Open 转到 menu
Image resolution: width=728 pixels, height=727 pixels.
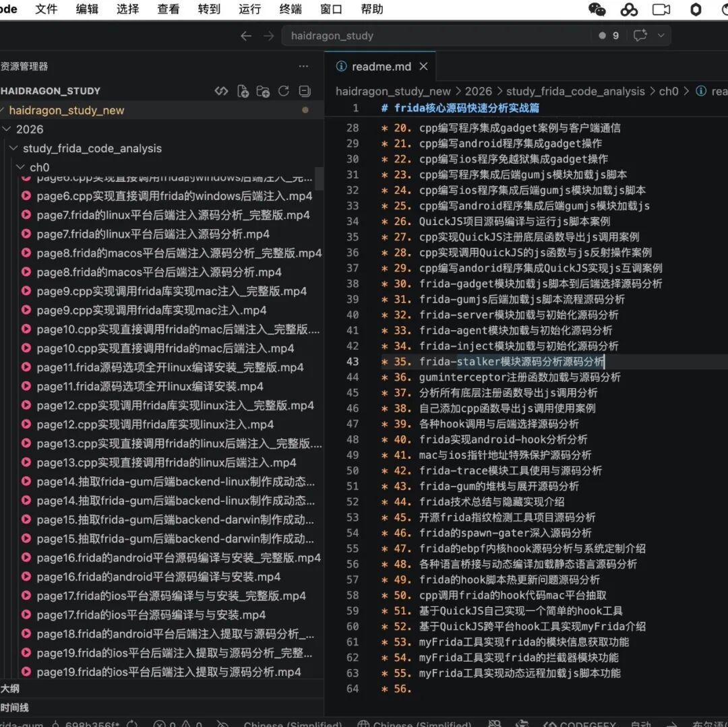pos(209,9)
